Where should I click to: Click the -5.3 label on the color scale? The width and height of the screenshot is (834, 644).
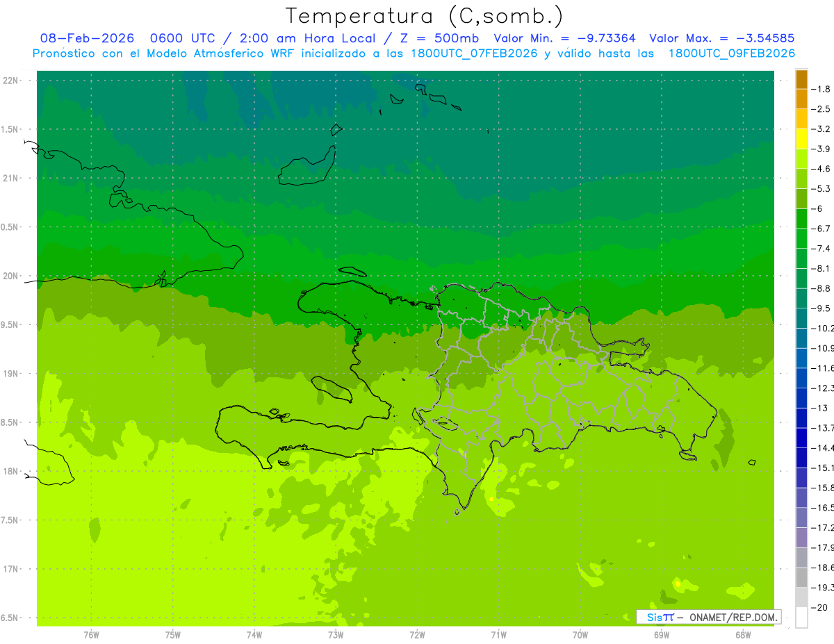coord(821,189)
